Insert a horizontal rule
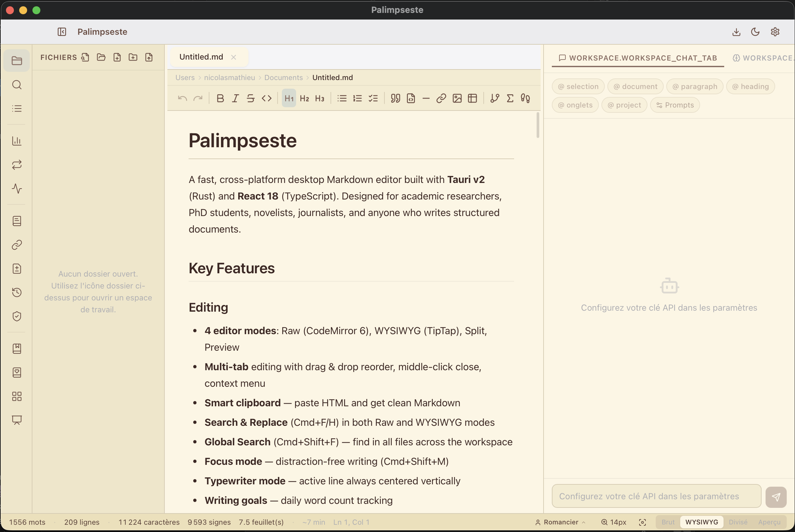795x532 pixels. pyautogui.click(x=426, y=98)
